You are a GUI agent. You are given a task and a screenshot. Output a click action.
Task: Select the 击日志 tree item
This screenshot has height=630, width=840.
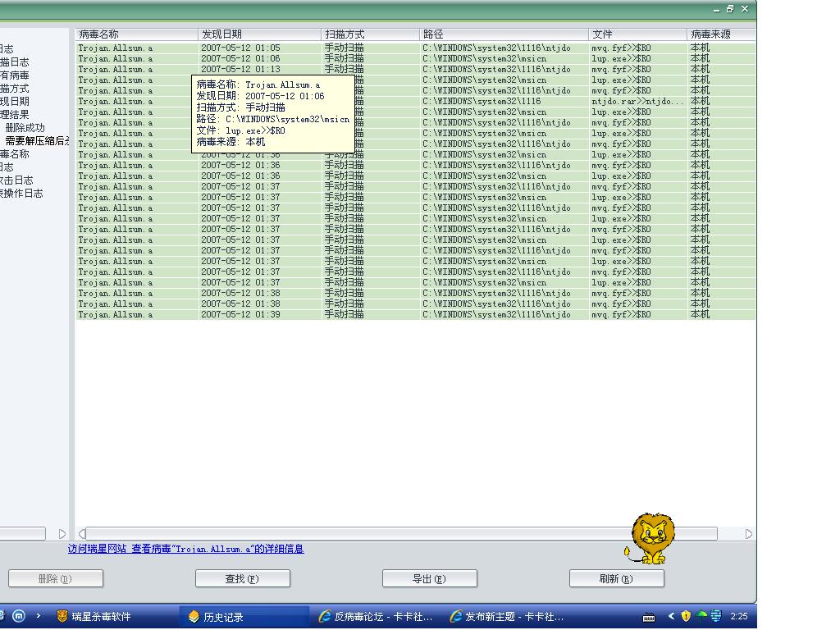coord(16,180)
